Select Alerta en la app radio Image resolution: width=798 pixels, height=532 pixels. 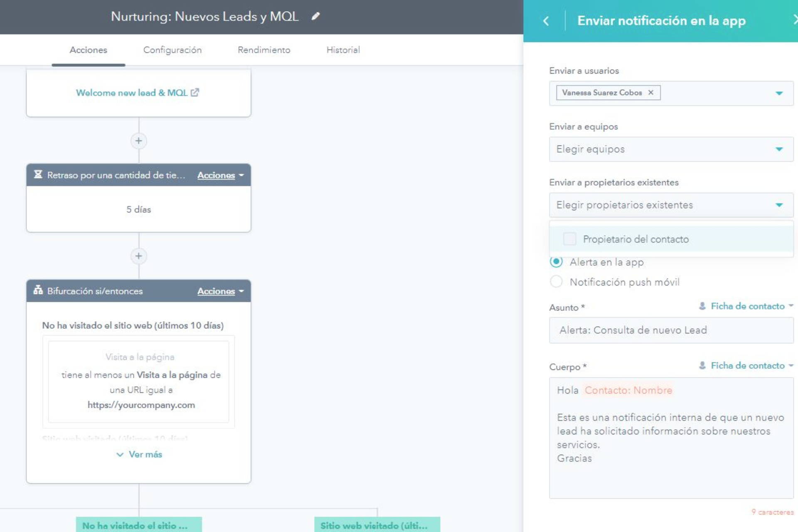point(556,261)
